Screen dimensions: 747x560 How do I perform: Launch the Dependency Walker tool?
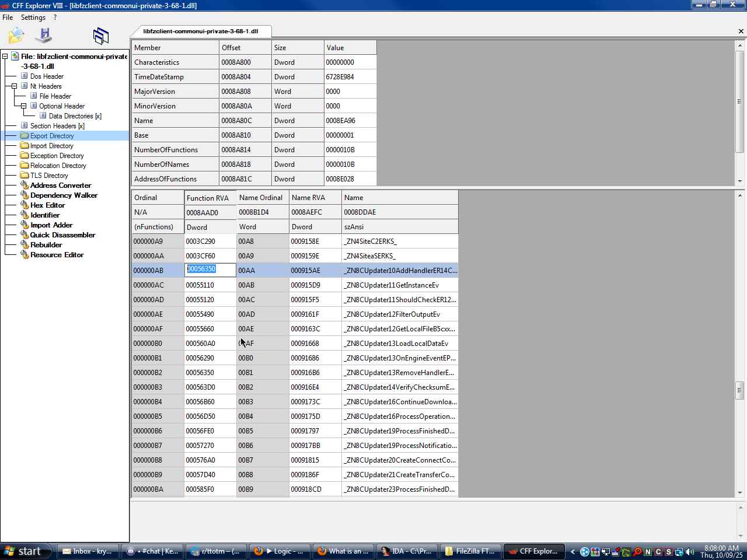click(64, 195)
